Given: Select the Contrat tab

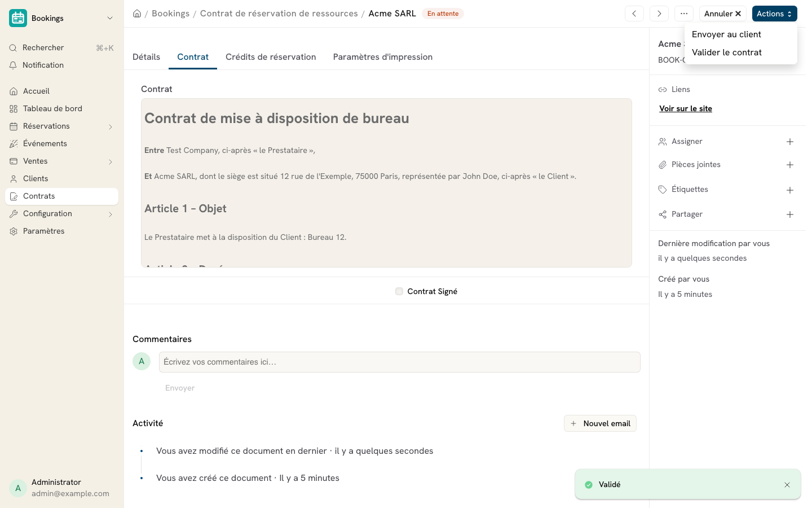Looking at the screenshot, I should pos(193,57).
